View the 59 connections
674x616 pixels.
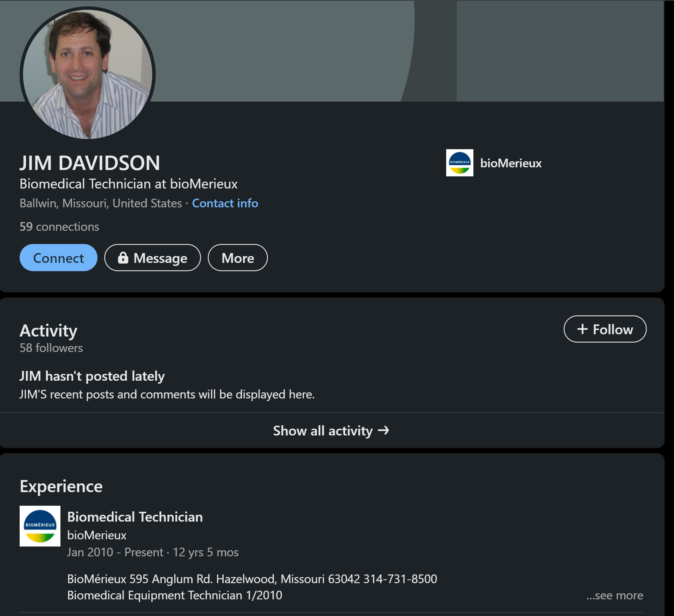tap(59, 227)
